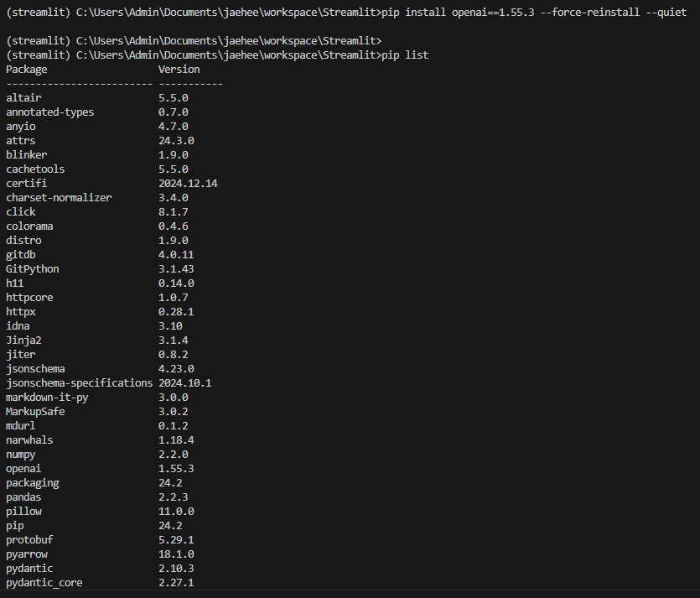Click the 'protobuf' package name
Screen dimensions: 700x598
29,541
